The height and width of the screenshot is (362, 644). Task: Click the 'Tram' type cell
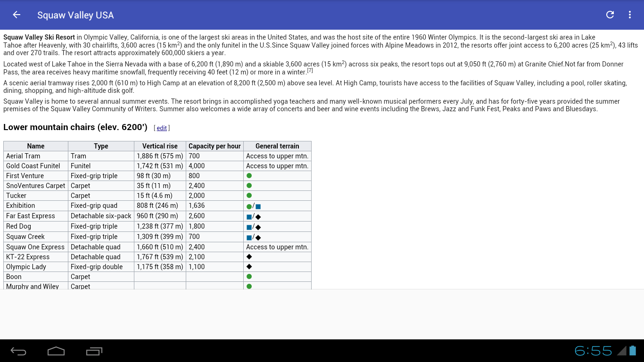point(101,156)
